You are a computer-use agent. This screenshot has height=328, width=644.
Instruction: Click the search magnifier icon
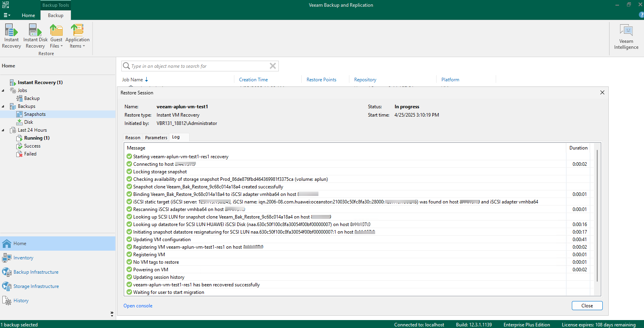(126, 66)
